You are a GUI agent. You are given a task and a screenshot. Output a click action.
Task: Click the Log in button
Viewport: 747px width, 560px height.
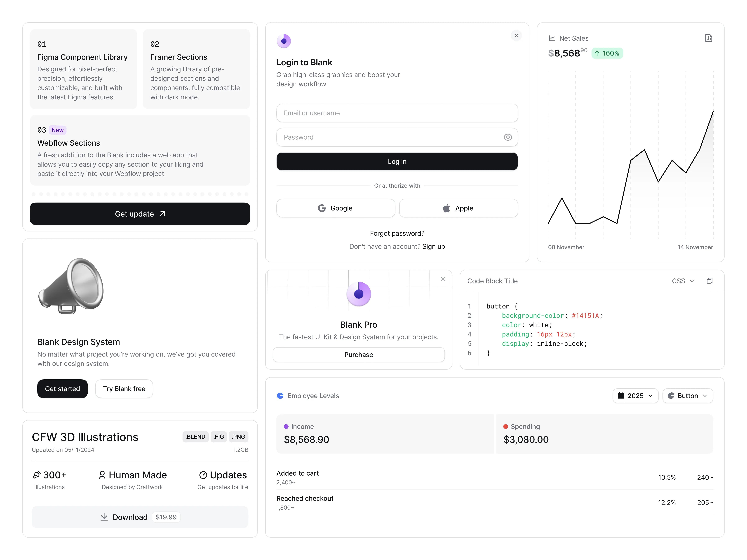tap(397, 161)
